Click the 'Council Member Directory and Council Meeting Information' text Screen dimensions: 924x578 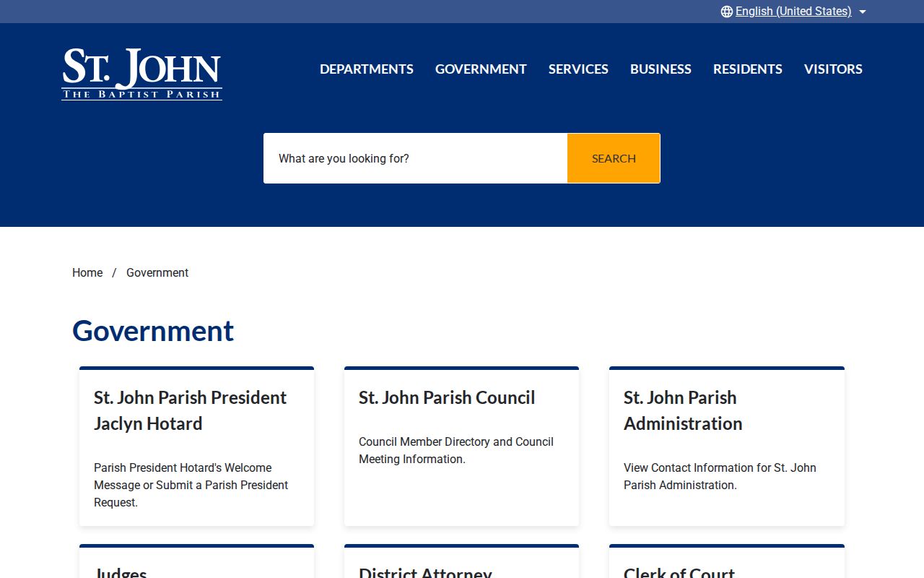point(456,450)
